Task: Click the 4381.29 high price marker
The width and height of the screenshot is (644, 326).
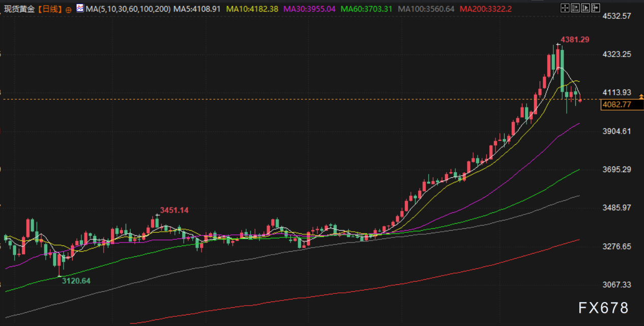Action: tap(575, 39)
